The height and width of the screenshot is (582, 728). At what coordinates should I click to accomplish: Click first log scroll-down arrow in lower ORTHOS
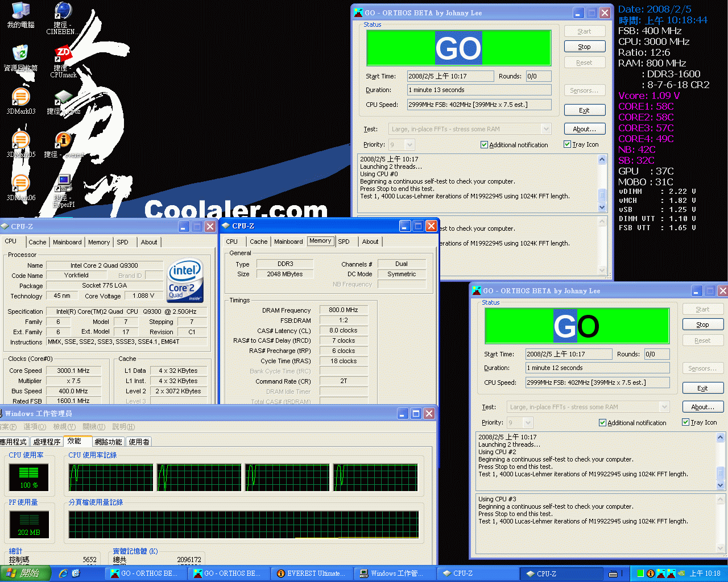[721, 485]
